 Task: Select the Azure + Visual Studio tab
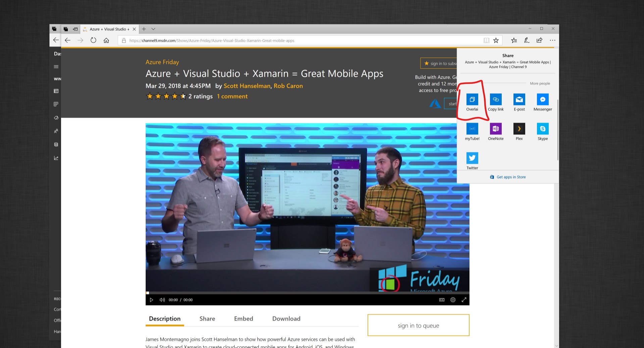tap(109, 29)
